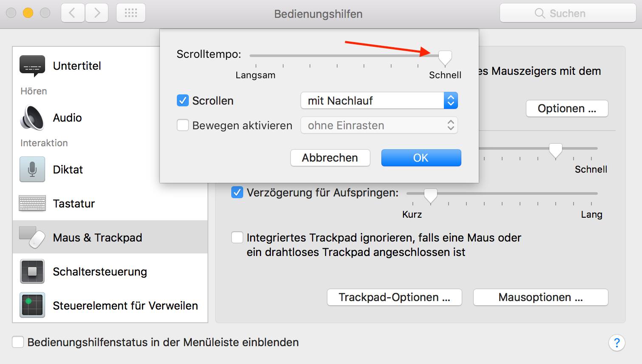Image resolution: width=642 pixels, height=364 pixels.
Task: Select the Audio speaker icon
Action: pyautogui.click(x=32, y=118)
